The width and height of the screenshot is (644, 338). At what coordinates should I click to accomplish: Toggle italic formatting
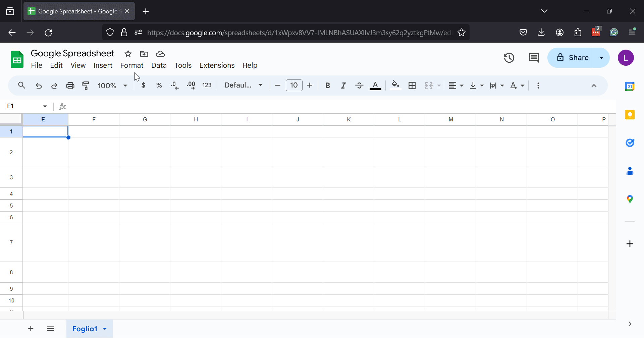[x=343, y=86]
